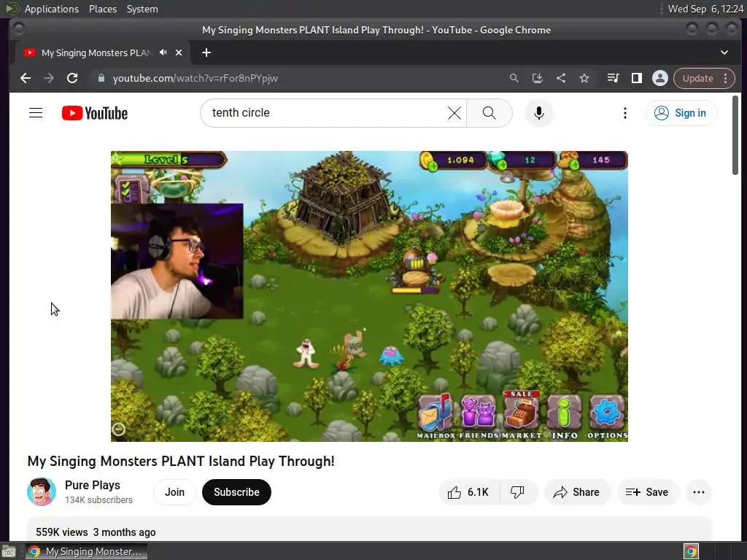Viewport: 747px width, 560px height.
Task: Bookmark this tab with the star
Action: [584, 78]
